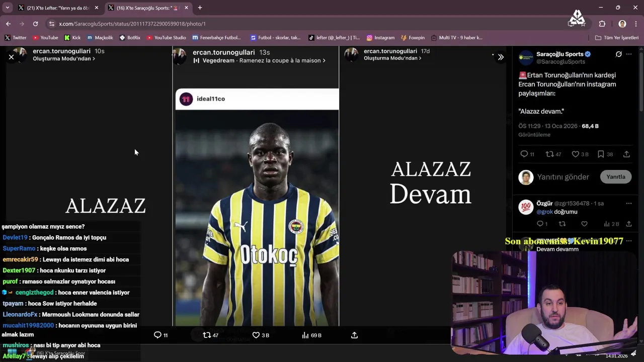Image resolution: width=644 pixels, height=362 pixels.
Task: Open a new browser tab
Action: coord(200,8)
